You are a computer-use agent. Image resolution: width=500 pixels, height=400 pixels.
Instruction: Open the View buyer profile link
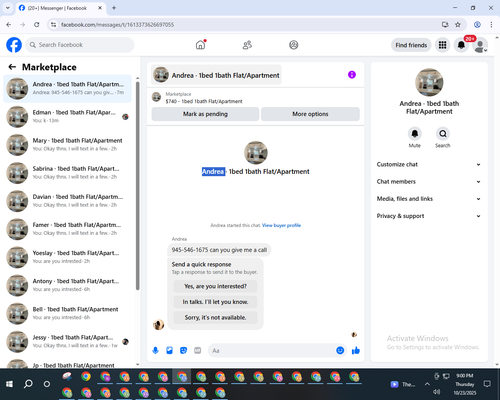point(281,225)
